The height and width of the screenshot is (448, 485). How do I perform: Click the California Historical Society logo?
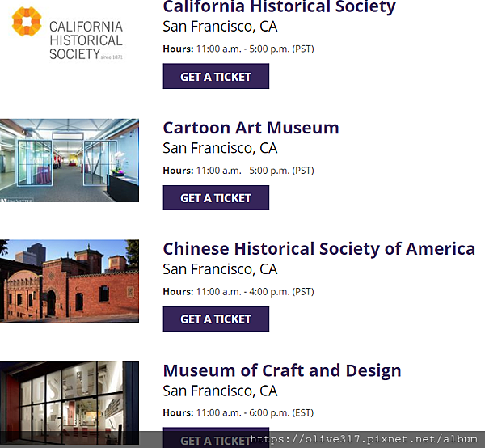coord(67,33)
